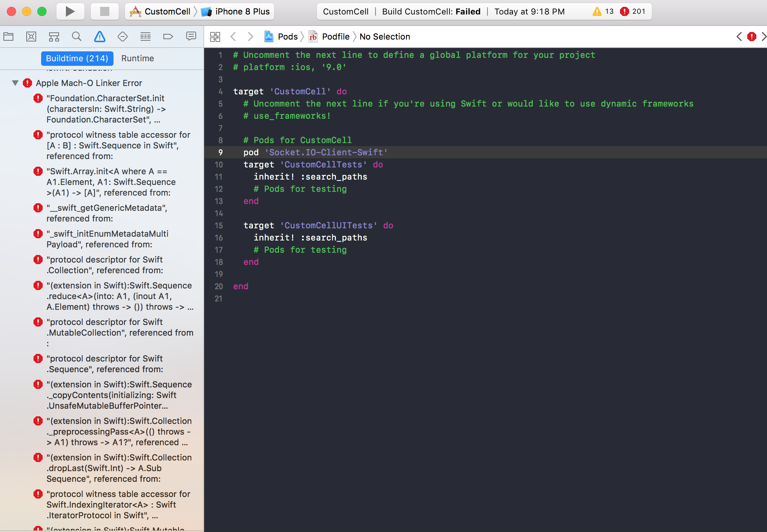This screenshot has height=532, width=767.
Task: Open the Find navigator
Action: coord(77,37)
